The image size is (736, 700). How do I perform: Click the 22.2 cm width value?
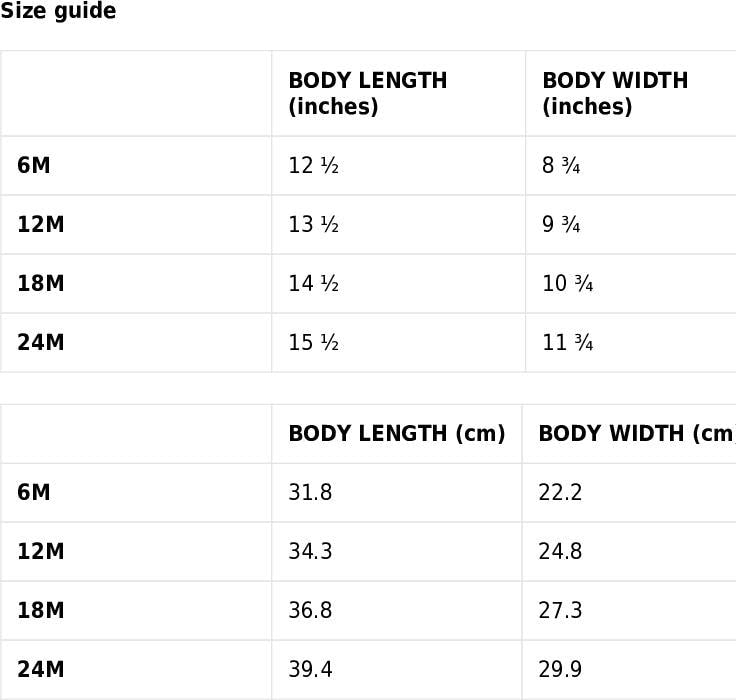click(x=560, y=493)
